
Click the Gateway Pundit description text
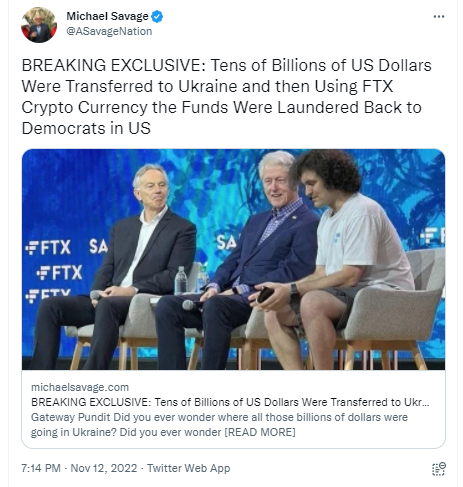219,425
